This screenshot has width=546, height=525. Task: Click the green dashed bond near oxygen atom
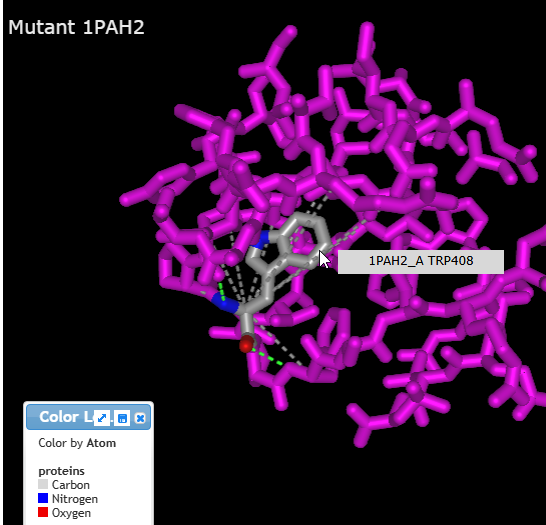click(x=267, y=356)
